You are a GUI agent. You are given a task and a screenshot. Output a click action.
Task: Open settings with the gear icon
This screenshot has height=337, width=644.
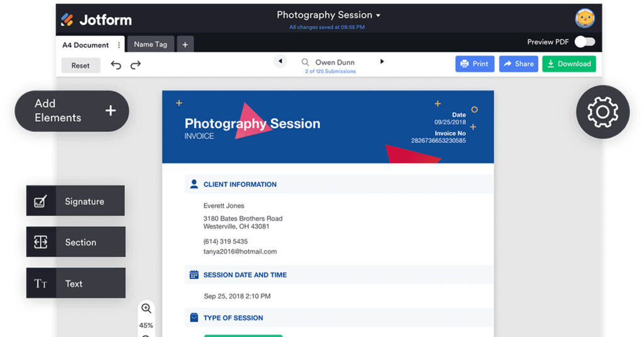[x=602, y=112]
